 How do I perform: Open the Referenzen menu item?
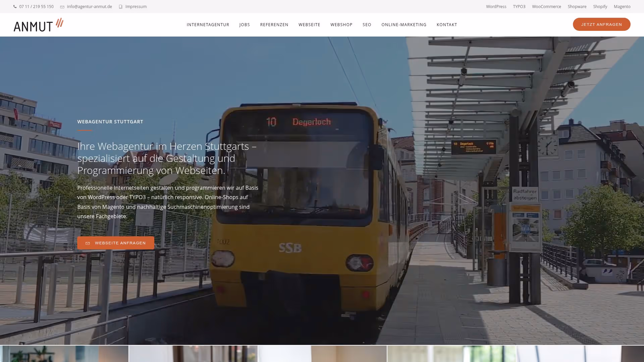point(274,25)
